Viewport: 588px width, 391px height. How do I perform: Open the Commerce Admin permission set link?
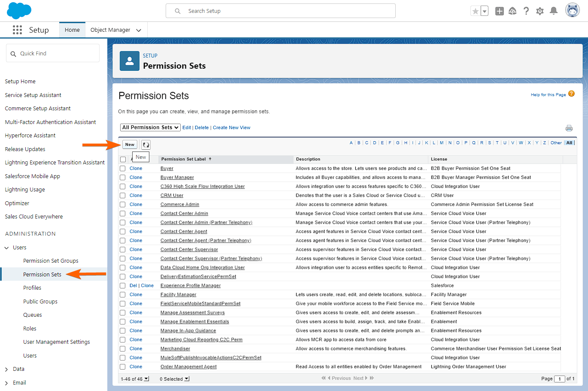(180, 204)
